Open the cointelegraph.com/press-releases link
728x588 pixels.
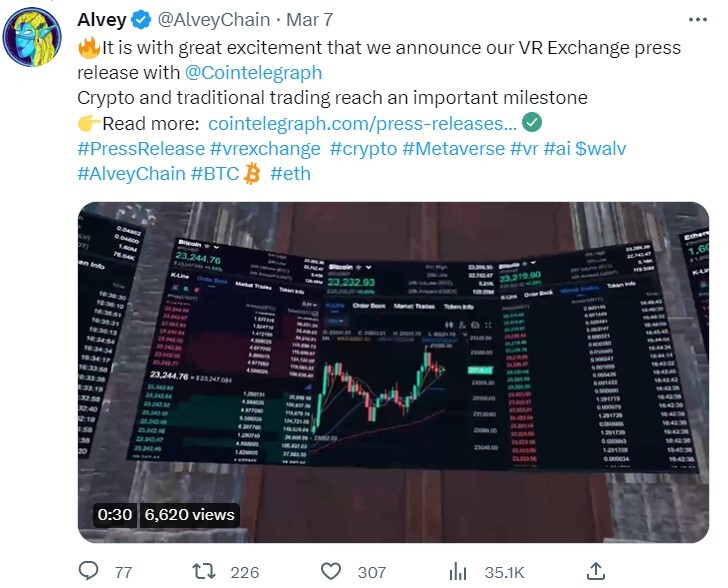362,124
